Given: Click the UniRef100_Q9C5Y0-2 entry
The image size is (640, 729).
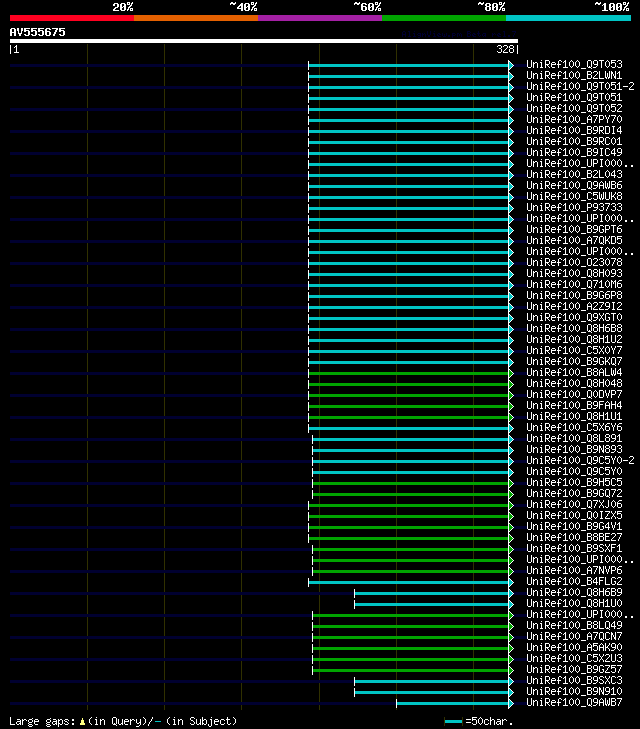Looking at the screenshot, I should 580,460.
